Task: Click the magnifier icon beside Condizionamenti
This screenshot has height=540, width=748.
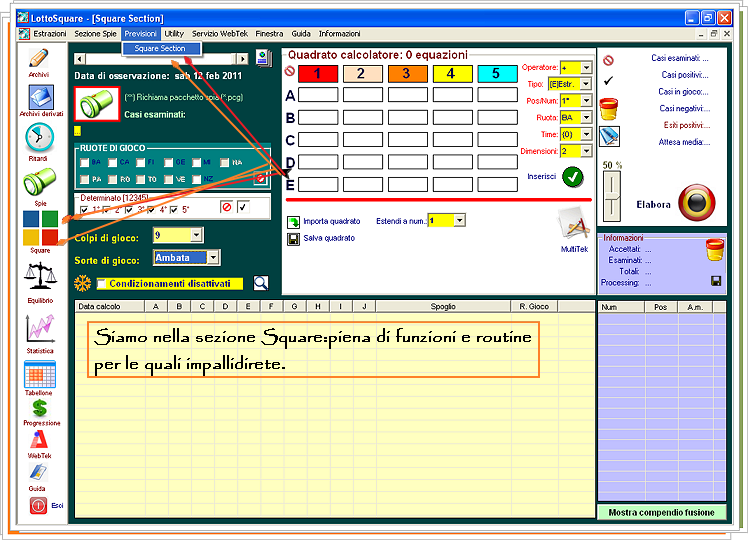Action: [260, 283]
